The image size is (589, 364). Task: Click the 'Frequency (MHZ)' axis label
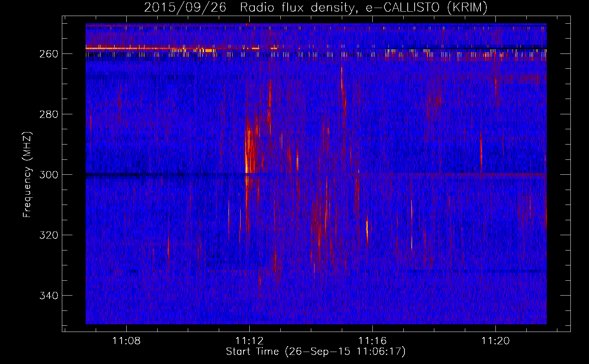(x=27, y=174)
